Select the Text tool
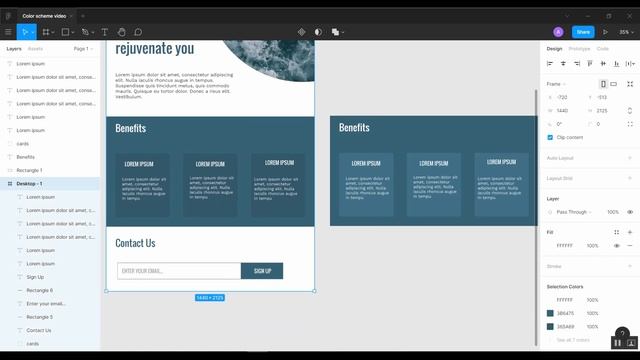The height and width of the screenshot is (360, 640). [104, 32]
